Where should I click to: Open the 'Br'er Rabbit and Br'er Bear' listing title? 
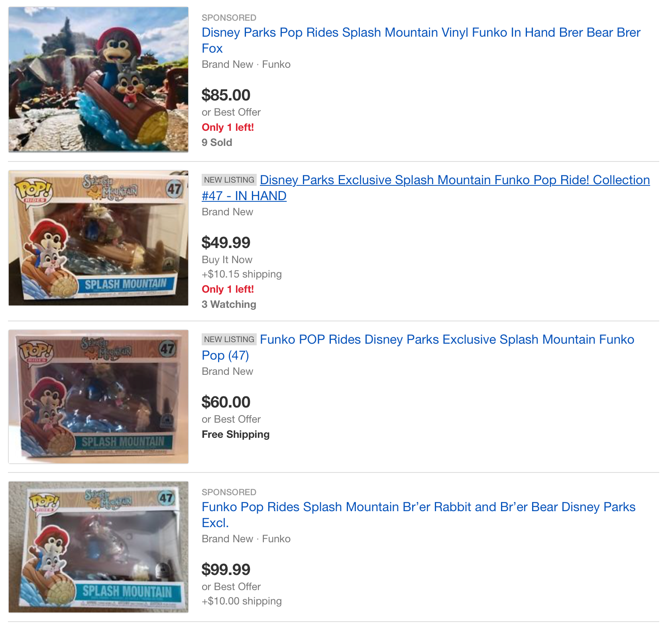(x=418, y=507)
